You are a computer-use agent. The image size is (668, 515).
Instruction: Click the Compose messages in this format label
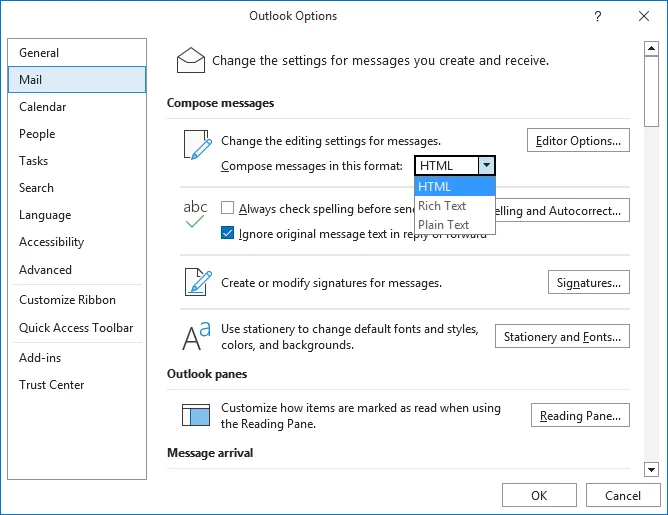(311, 166)
